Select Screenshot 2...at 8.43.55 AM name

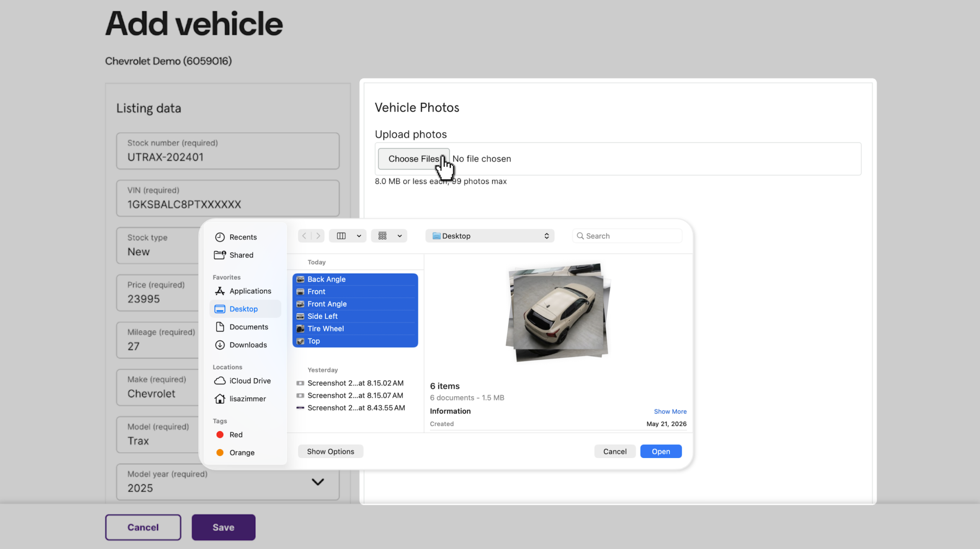[x=356, y=408]
